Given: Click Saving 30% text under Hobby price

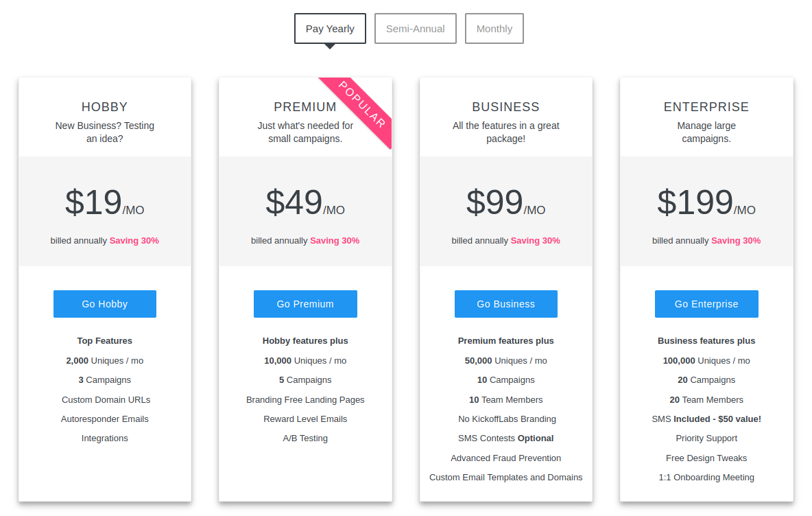Looking at the screenshot, I should pyautogui.click(x=134, y=240).
